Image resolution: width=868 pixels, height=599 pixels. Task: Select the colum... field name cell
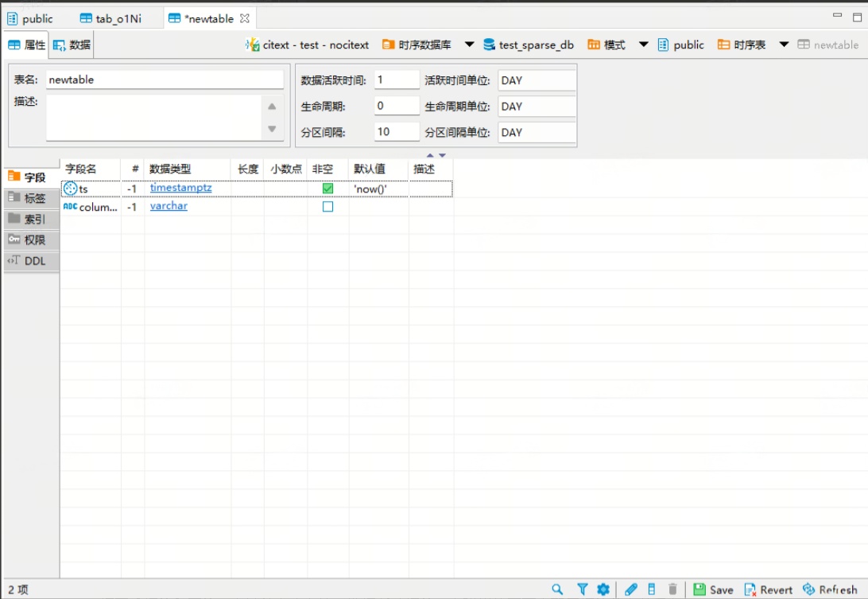point(91,208)
